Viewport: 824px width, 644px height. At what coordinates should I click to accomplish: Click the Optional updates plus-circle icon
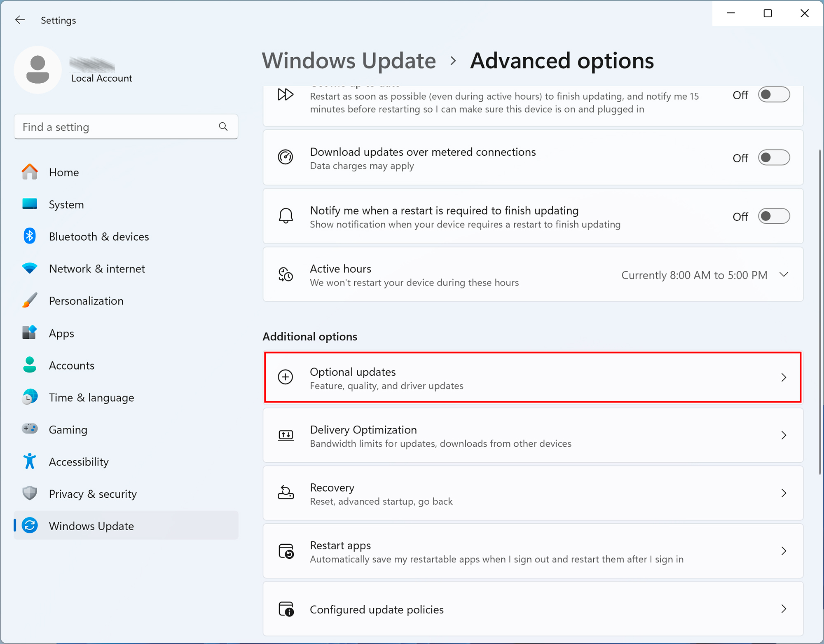tap(286, 377)
